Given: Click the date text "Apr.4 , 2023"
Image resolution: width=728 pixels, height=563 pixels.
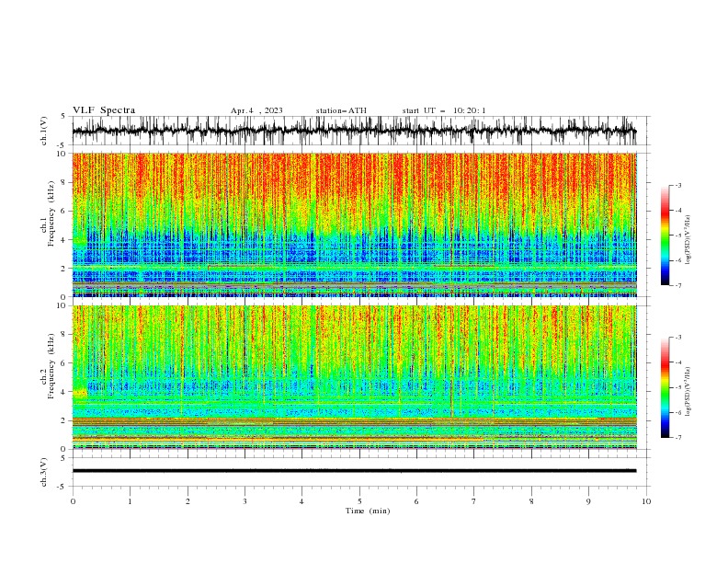Looking at the screenshot, I should pos(256,110).
